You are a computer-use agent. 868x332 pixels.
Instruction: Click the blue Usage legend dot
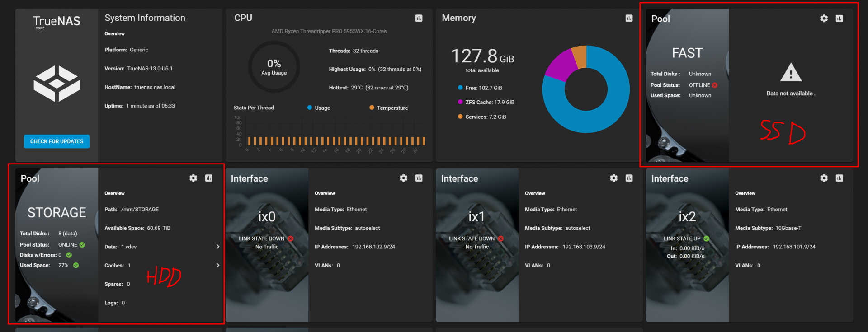310,108
